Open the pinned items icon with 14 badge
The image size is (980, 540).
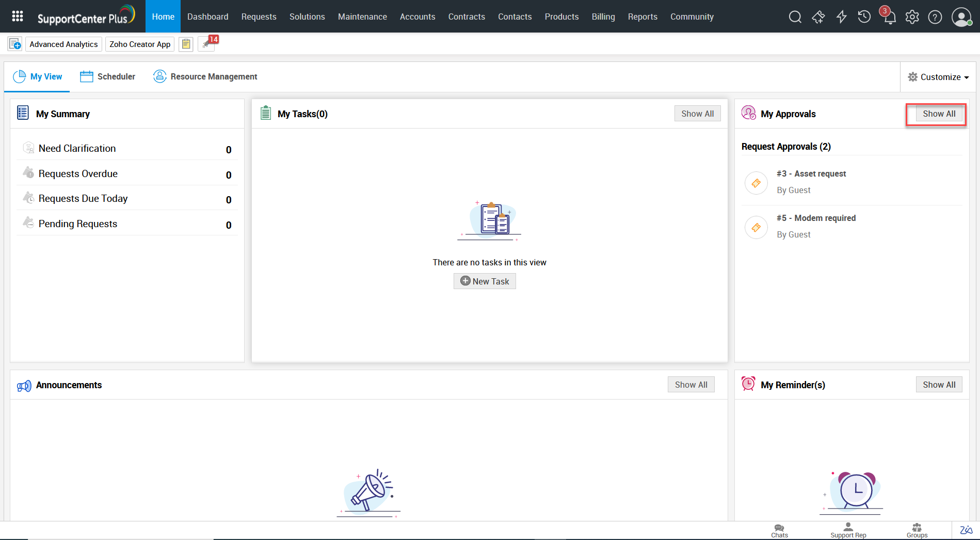[x=207, y=44]
